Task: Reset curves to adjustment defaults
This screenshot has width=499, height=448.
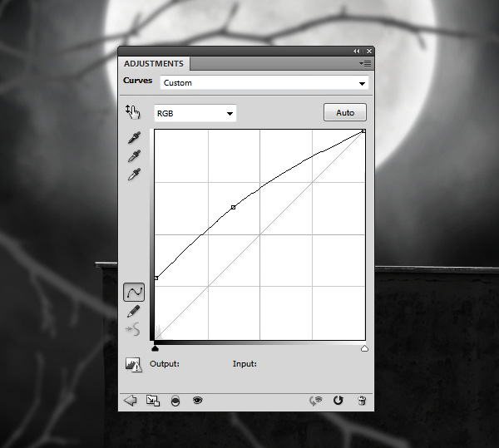Action: 338,401
